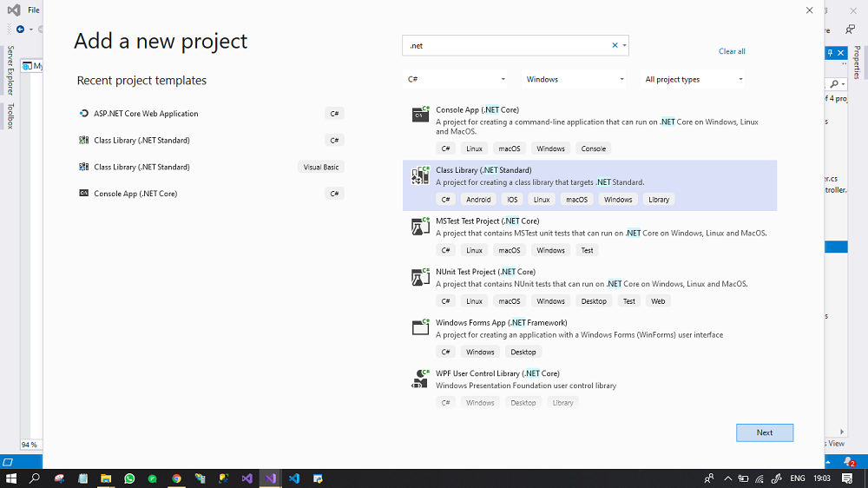Click the Visual Basic tag badge
The width and height of the screenshot is (868, 488).
point(321,167)
